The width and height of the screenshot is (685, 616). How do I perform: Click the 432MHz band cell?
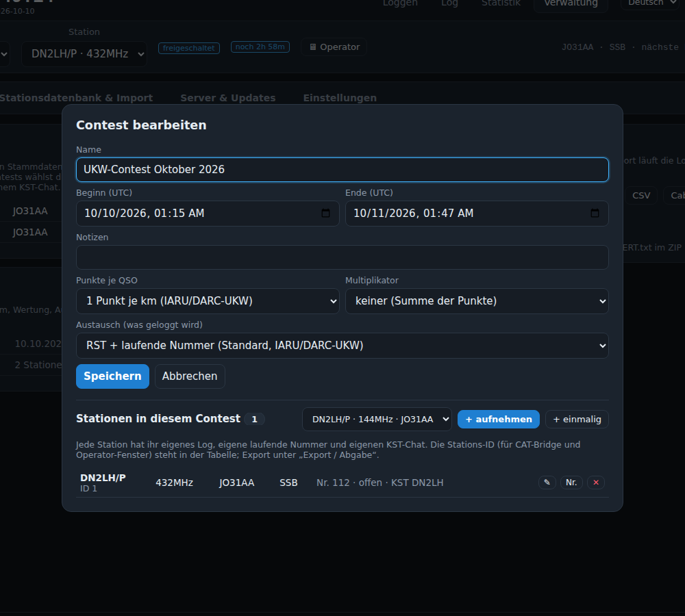[x=174, y=483]
